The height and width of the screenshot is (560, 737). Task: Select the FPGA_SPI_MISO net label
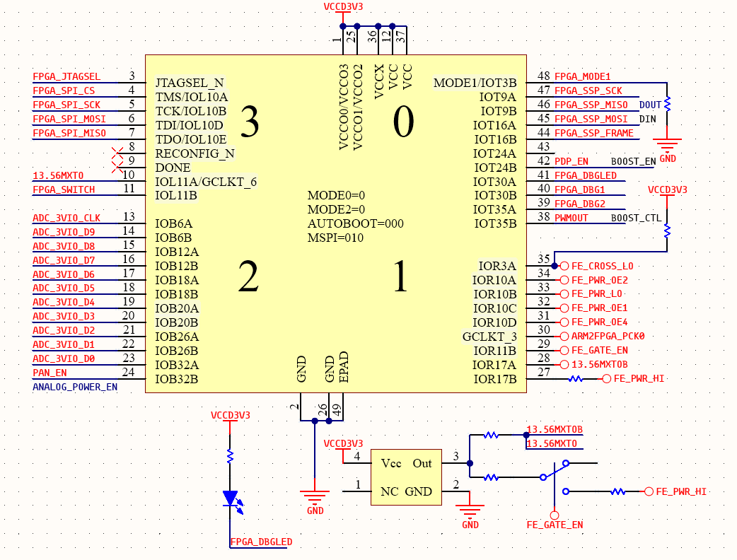click(69, 133)
